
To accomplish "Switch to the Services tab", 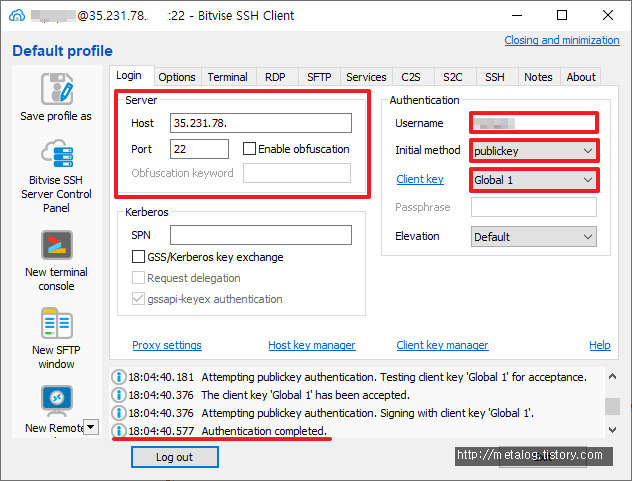I will (366, 77).
